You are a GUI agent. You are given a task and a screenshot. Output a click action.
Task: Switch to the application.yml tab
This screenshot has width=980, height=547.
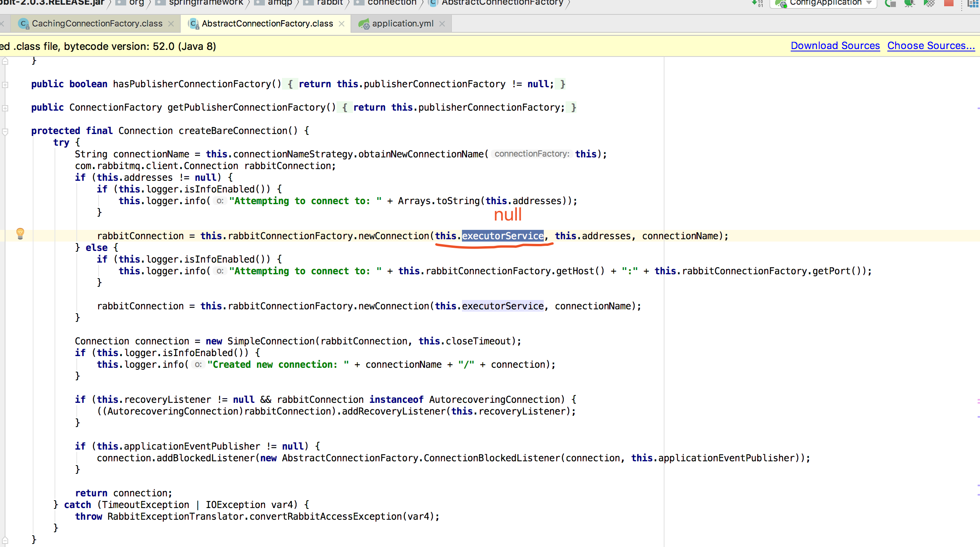[x=402, y=24]
